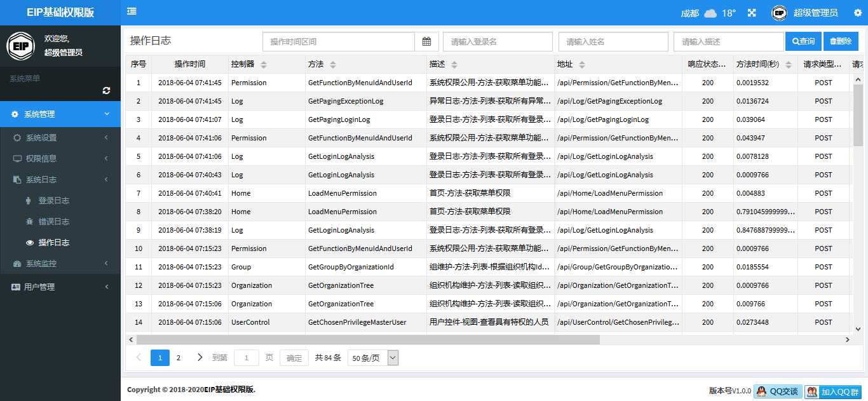The width and height of the screenshot is (868, 401).
Task: Click the vertical table scrollbar
Action: (x=858, y=114)
